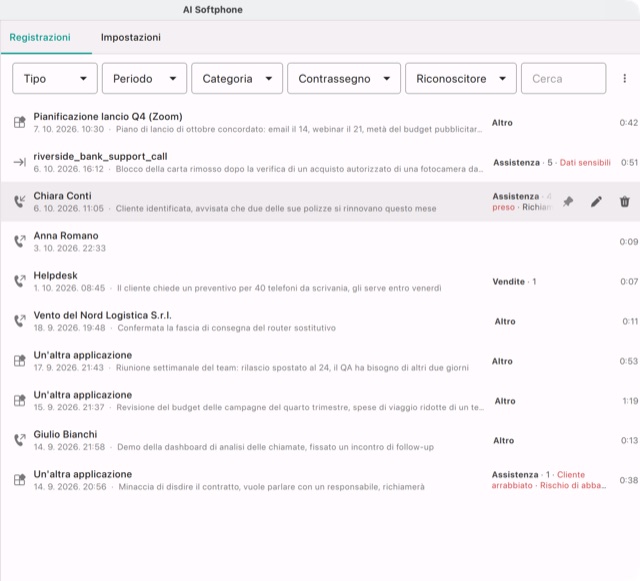Click summary about Riunione settimanale del team
The image size is (640, 581).
click(x=292, y=367)
